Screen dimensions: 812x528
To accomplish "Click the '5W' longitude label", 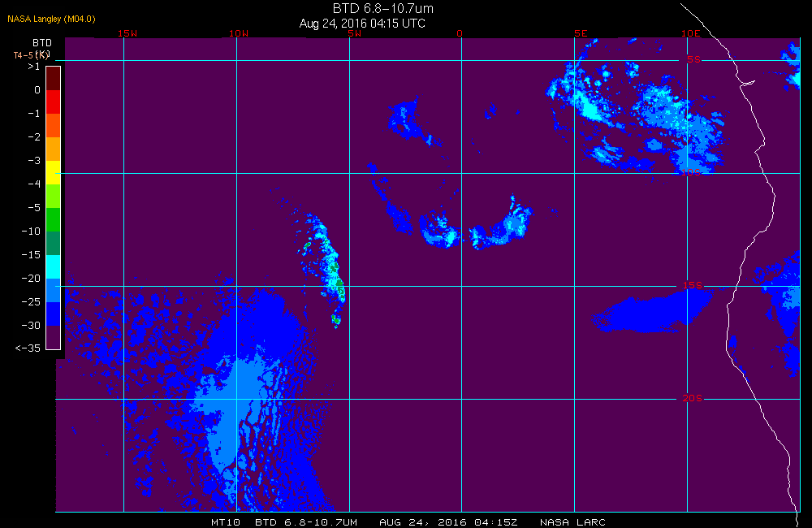I will (x=355, y=33).
